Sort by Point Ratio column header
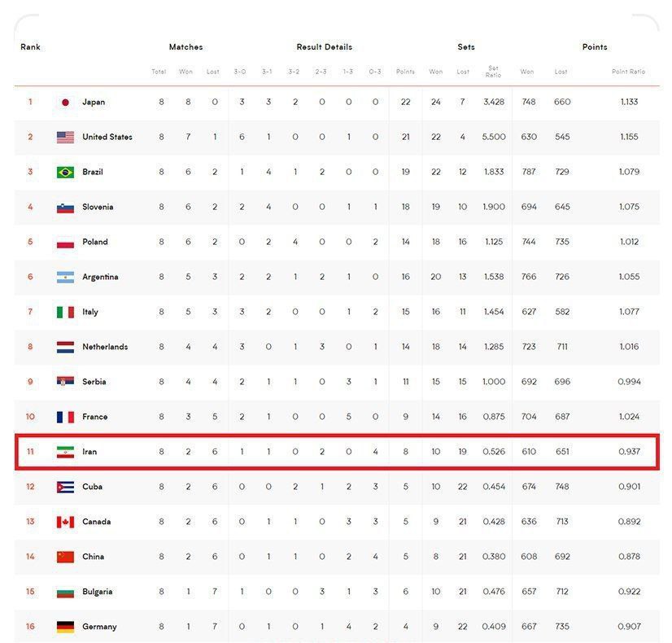The width and height of the screenshot is (672, 643). [628, 72]
